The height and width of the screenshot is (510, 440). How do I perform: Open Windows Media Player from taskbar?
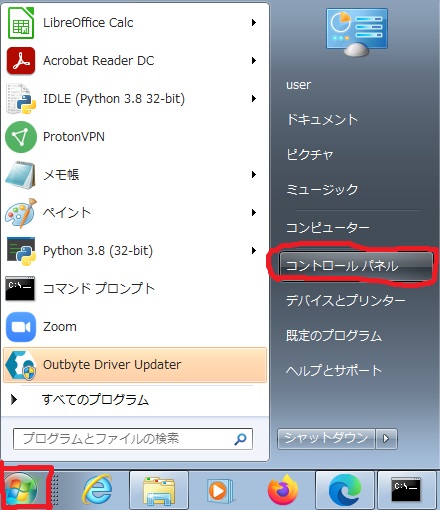[220, 491]
